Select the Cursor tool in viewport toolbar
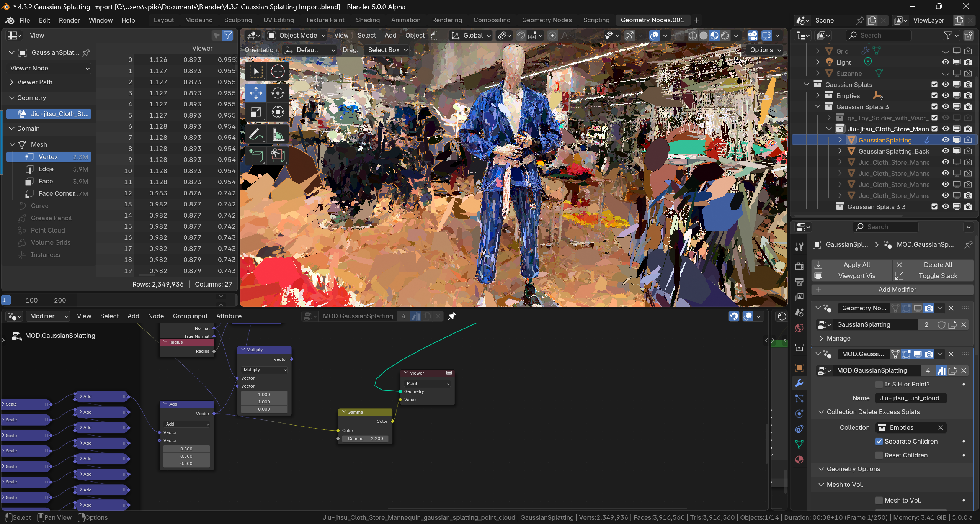 point(278,71)
